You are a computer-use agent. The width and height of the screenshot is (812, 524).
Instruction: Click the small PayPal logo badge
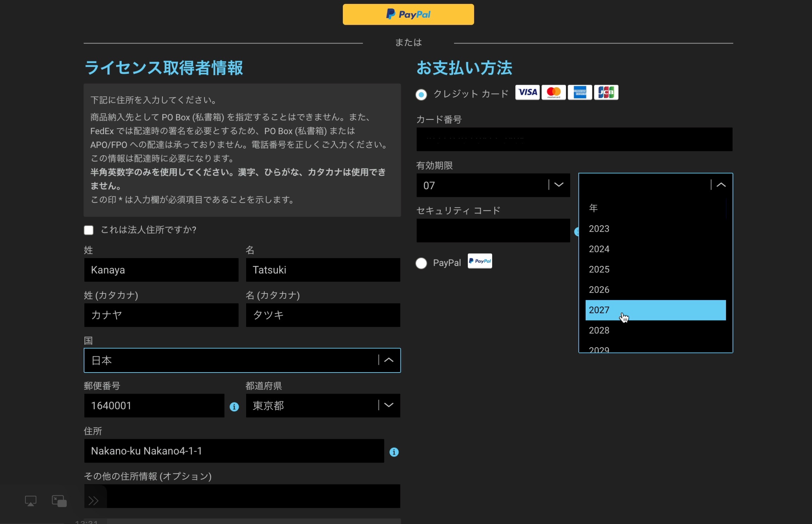tap(480, 261)
